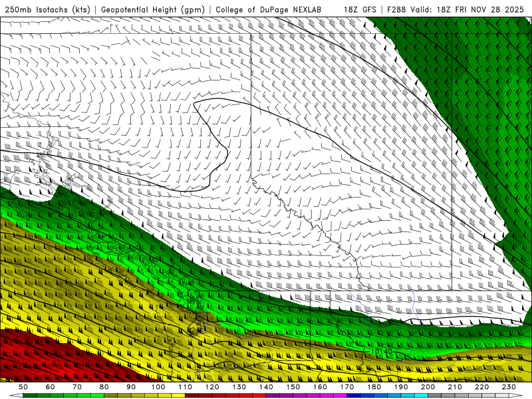Click the '70' knots legend label
The height and width of the screenshot is (399, 532).
[x=77, y=387]
